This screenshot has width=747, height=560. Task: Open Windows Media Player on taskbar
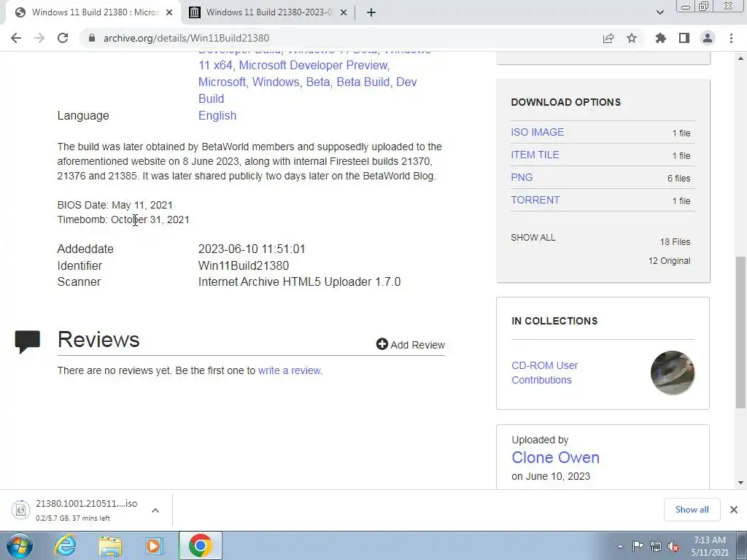click(154, 545)
